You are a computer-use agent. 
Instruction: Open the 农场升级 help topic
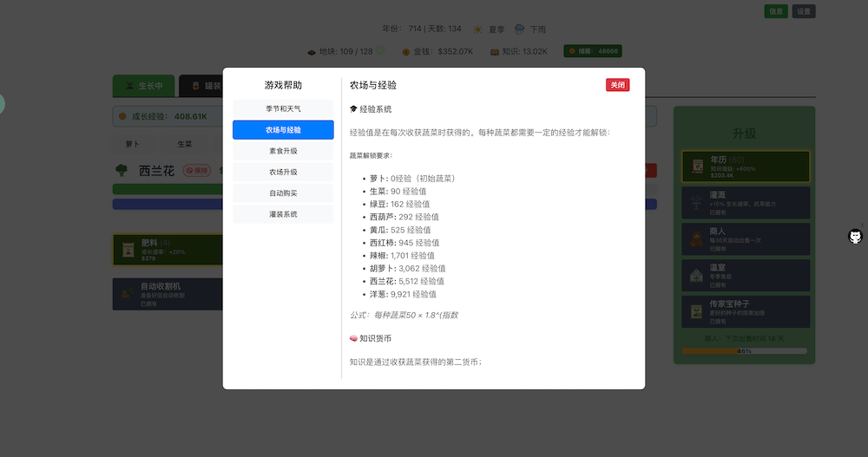283,172
